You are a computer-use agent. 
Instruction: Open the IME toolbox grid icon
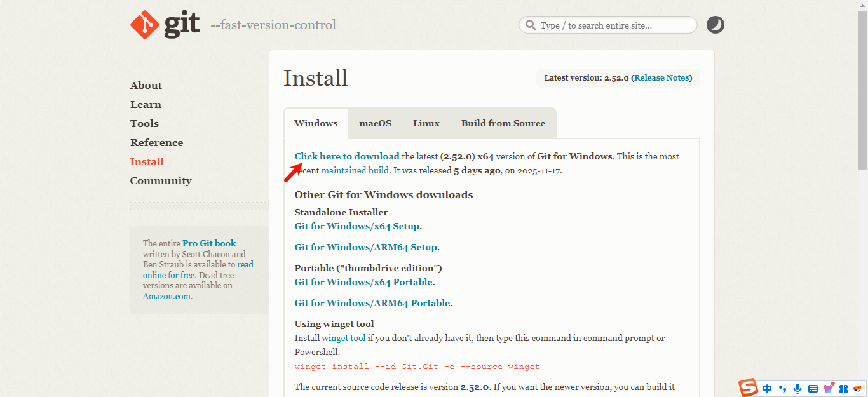[844, 389]
